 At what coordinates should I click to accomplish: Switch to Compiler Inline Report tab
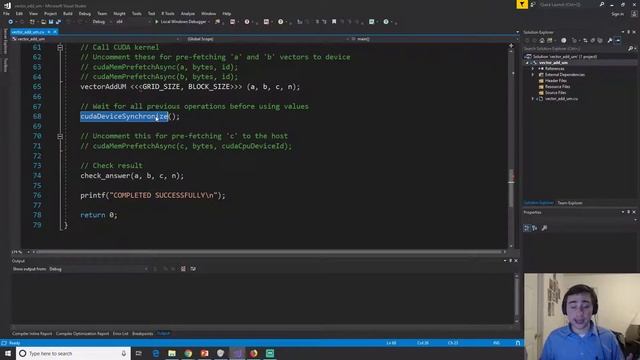pyautogui.click(x=32, y=334)
